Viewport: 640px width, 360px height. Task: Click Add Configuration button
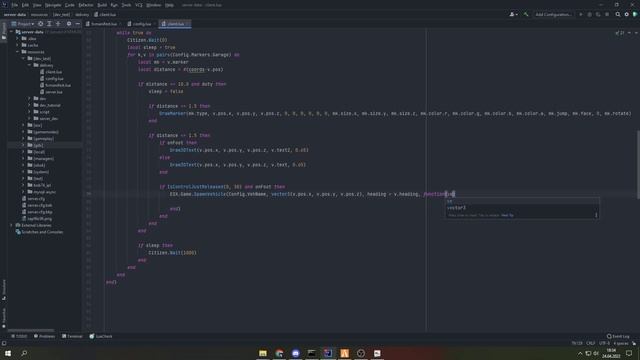[553, 14]
